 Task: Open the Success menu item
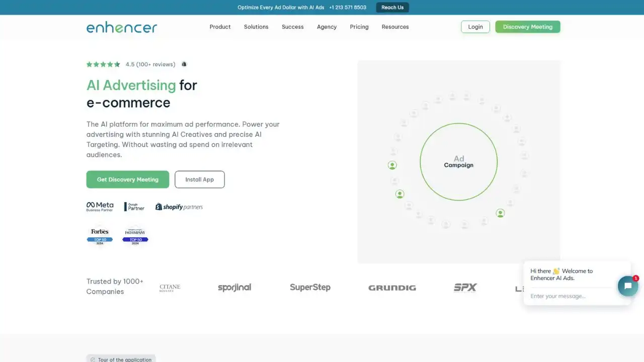point(292,27)
